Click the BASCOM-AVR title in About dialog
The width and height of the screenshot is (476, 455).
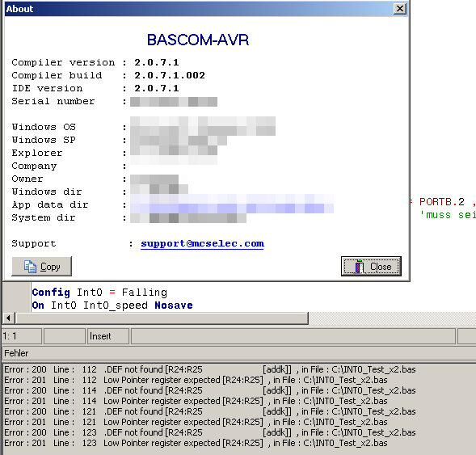(198, 40)
